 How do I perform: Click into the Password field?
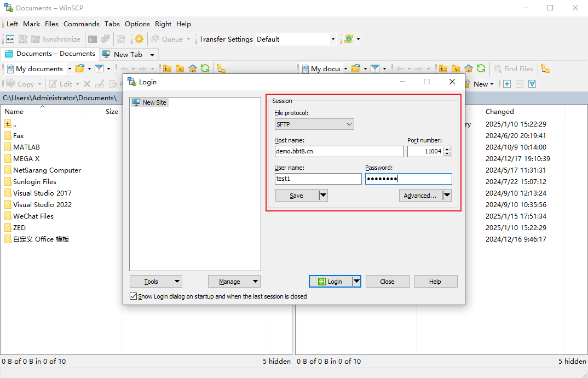click(409, 179)
